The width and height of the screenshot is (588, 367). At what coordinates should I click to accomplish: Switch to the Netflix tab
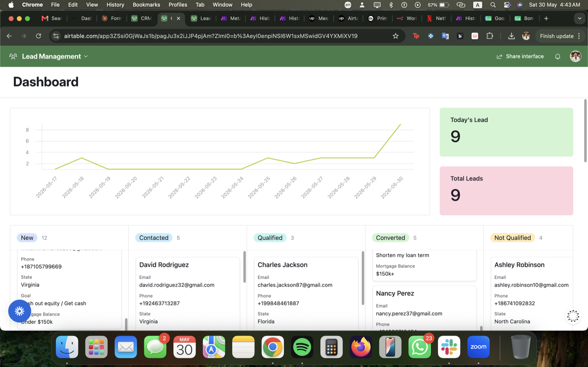(x=436, y=18)
